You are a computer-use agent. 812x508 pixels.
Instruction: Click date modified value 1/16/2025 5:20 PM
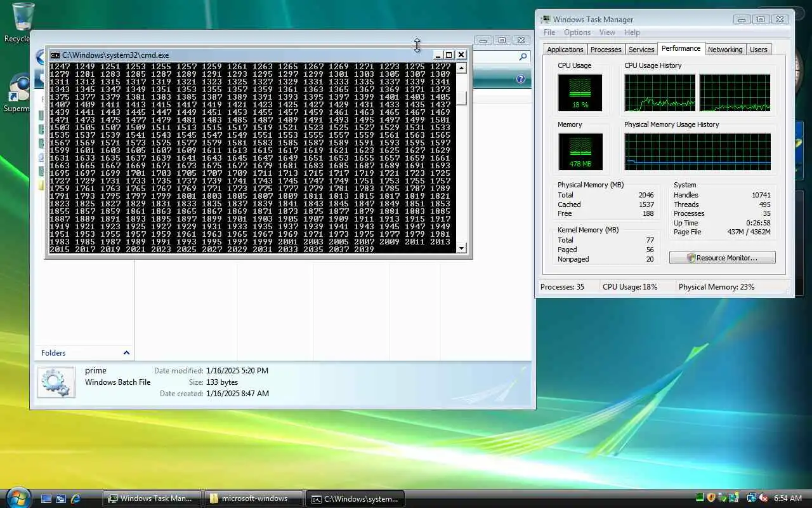[237, 371]
